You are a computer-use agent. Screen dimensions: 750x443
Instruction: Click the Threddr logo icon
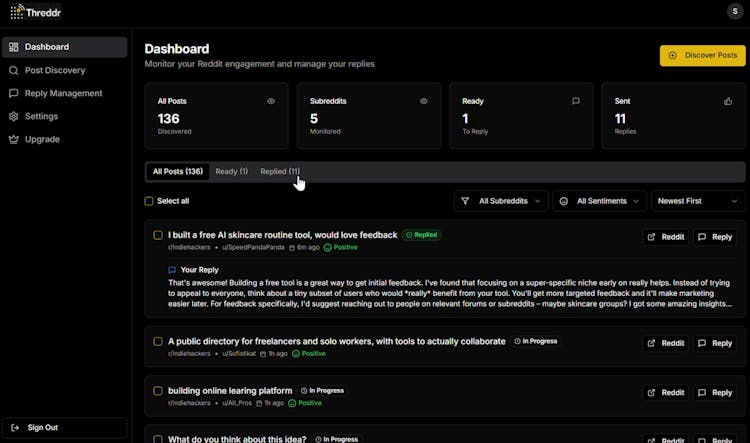click(x=17, y=12)
